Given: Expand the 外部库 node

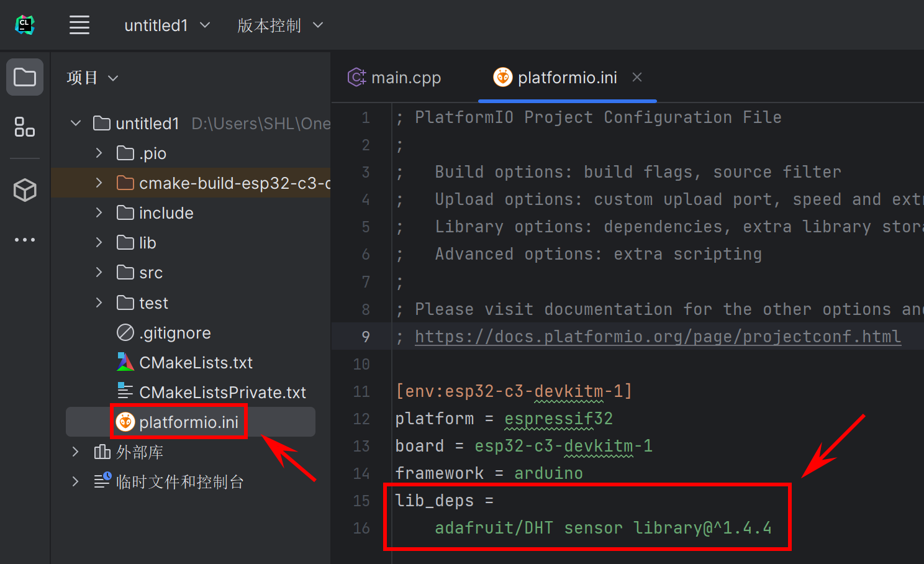Looking at the screenshot, I should [75, 452].
